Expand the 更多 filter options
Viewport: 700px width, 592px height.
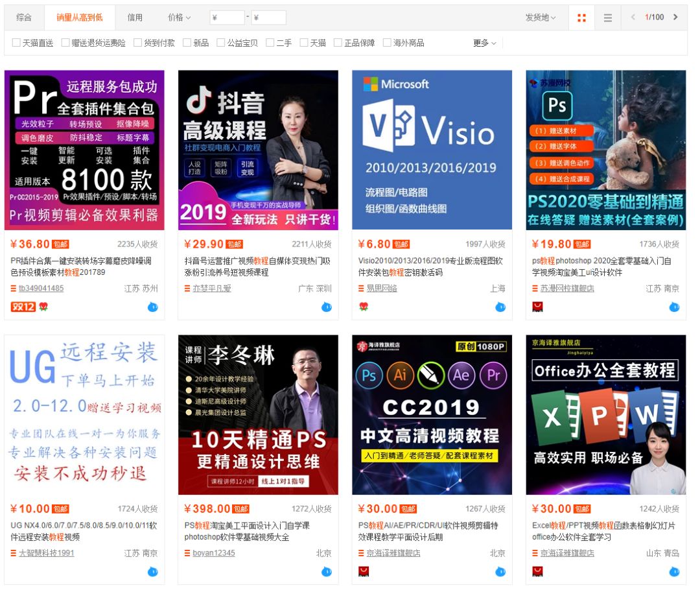click(485, 43)
